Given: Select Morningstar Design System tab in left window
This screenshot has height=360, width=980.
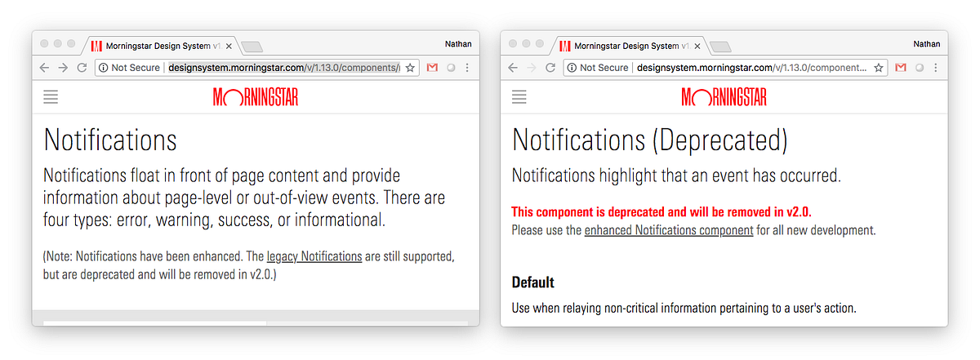Looking at the screenshot, I should click(x=161, y=46).
